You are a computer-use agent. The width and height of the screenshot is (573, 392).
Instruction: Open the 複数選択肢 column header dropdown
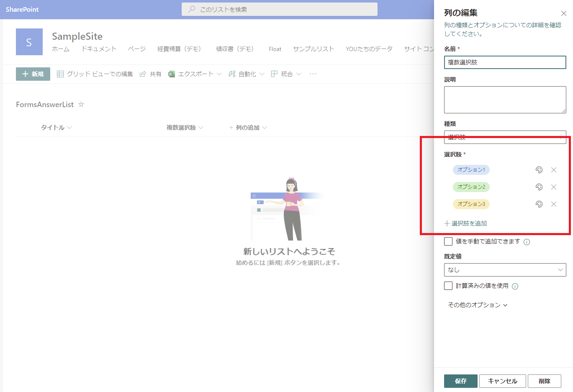click(x=201, y=127)
